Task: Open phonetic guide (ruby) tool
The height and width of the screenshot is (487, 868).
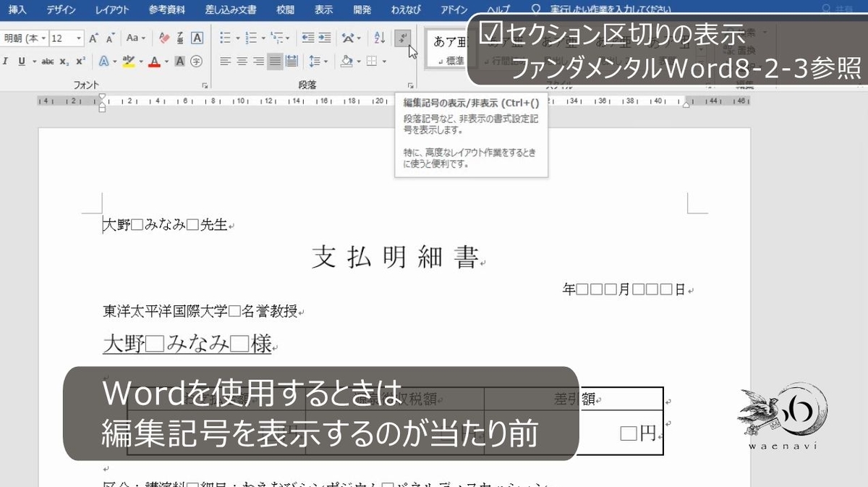Action: [x=180, y=38]
